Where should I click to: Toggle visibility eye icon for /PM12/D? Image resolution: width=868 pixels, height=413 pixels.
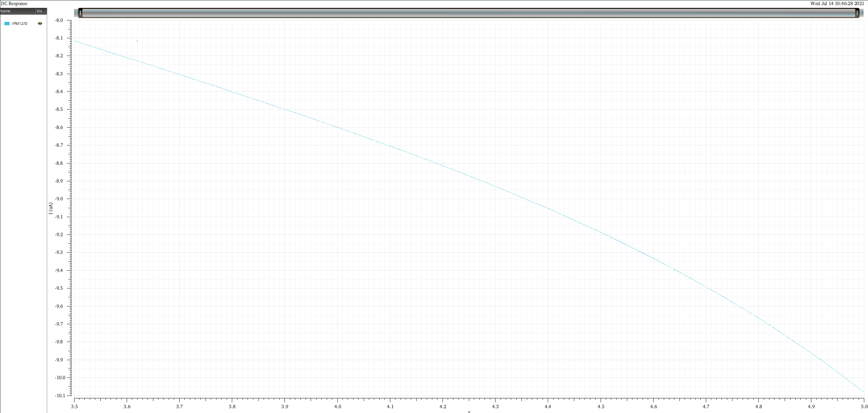pos(40,24)
